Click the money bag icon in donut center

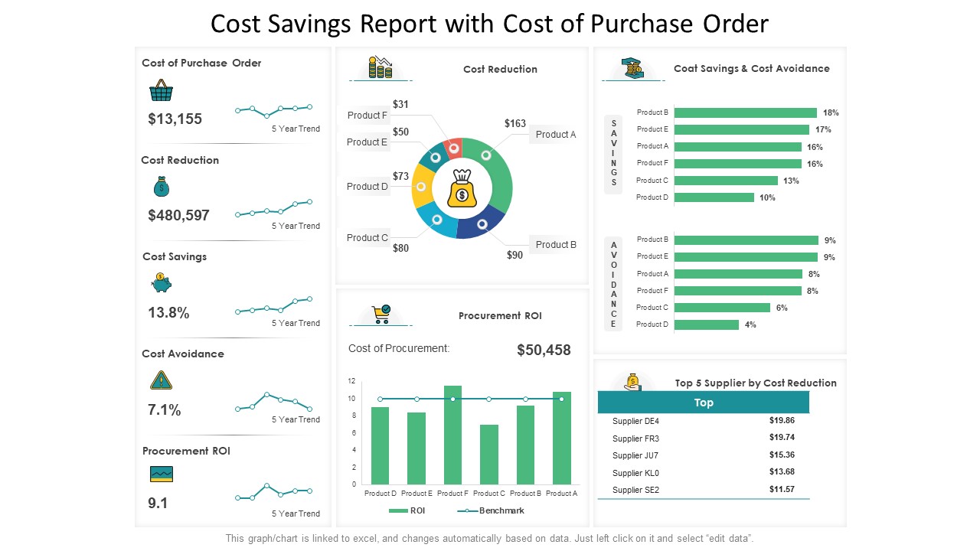(462, 188)
